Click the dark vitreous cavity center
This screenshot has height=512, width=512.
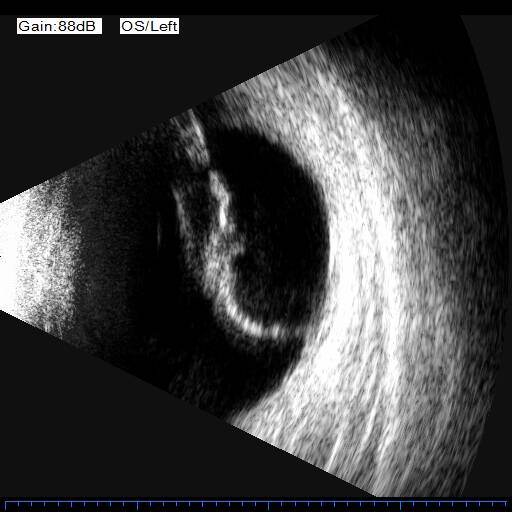point(280,233)
